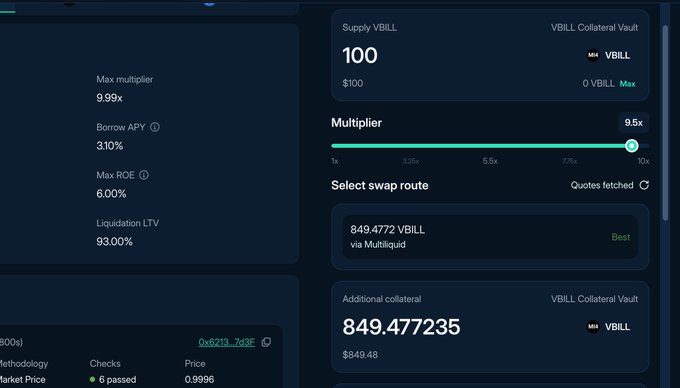Click the Max ROE info icon
The image size is (680, 388).
[x=144, y=175]
